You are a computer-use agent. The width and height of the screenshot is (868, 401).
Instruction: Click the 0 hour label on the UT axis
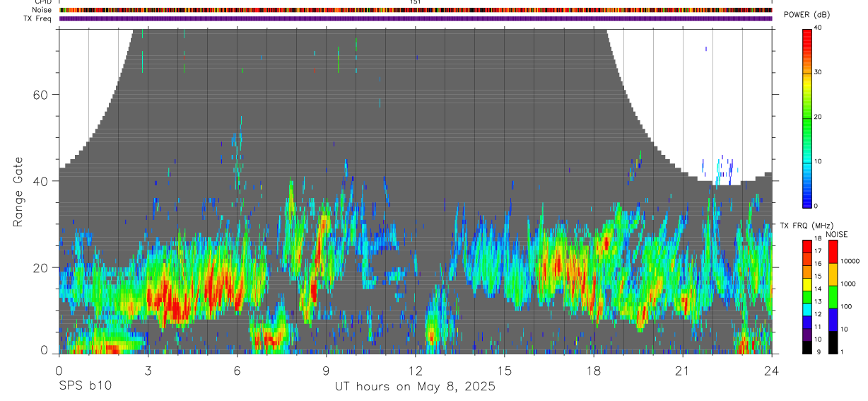click(59, 371)
